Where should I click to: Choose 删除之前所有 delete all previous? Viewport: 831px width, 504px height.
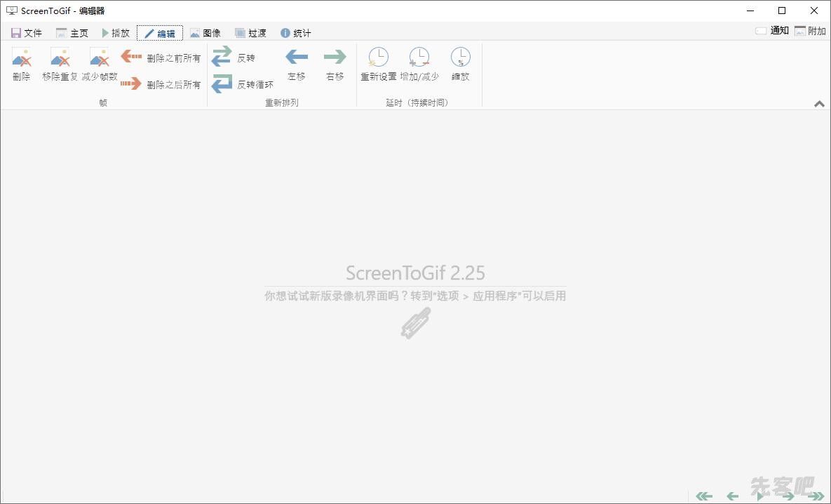[x=161, y=57]
